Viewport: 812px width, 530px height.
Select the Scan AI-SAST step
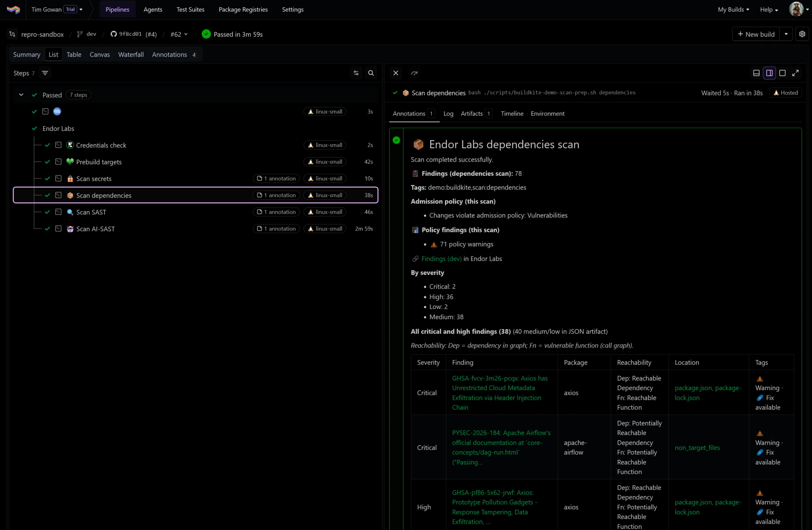[196, 229]
